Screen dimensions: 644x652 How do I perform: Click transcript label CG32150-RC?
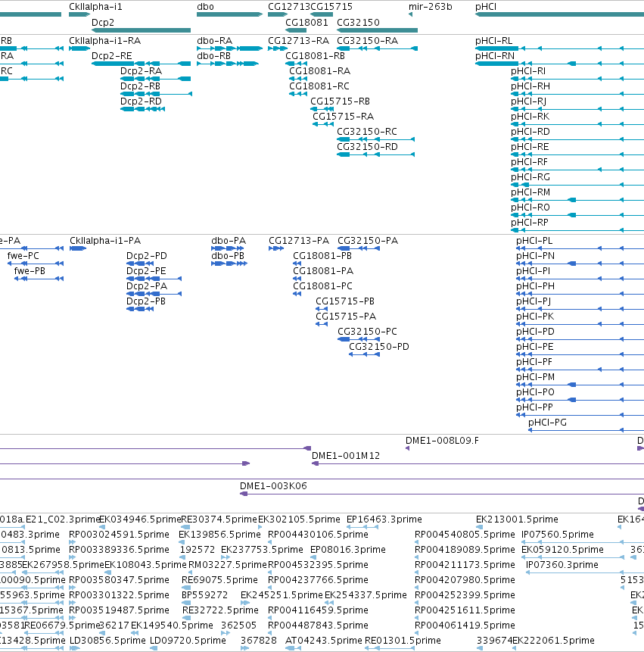367,132
